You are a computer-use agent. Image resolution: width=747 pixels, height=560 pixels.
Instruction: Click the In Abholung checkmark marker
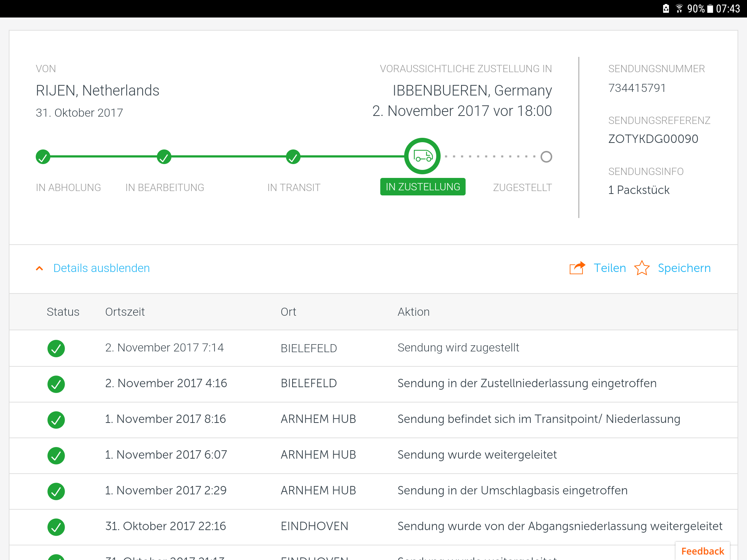(43, 157)
